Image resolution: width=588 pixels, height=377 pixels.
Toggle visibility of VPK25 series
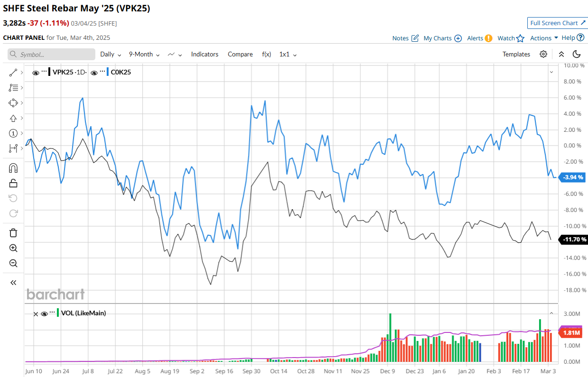pyautogui.click(x=36, y=73)
